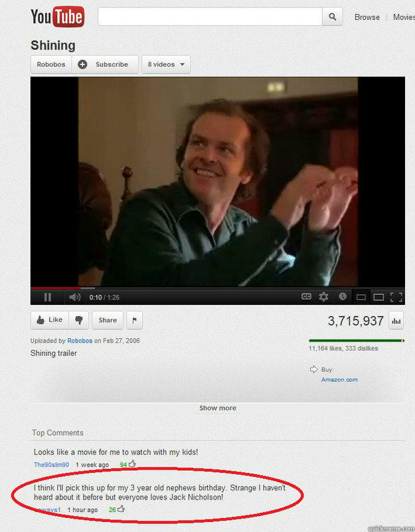This screenshot has height=532, width=415.
Task: Mute the video volume speaker icon
Action: point(74,297)
